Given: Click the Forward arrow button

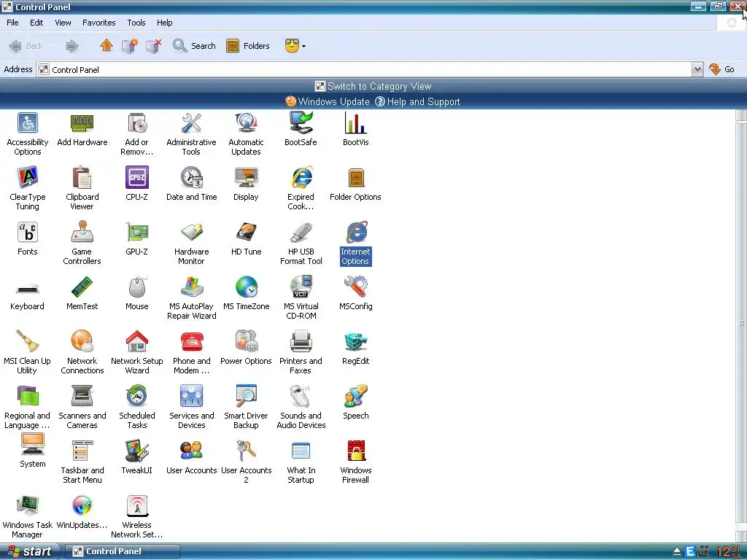Looking at the screenshot, I should pos(72,46).
